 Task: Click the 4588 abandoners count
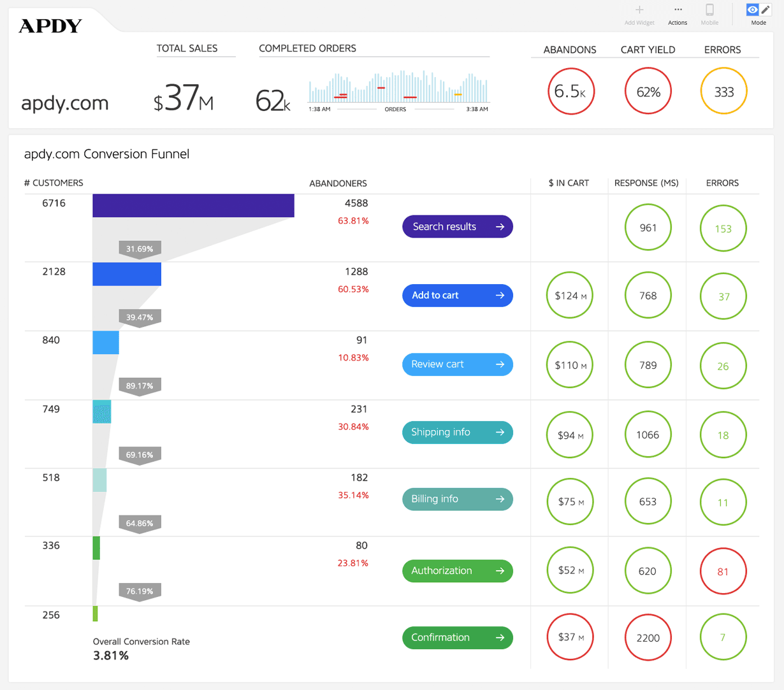click(x=356, y=203)
